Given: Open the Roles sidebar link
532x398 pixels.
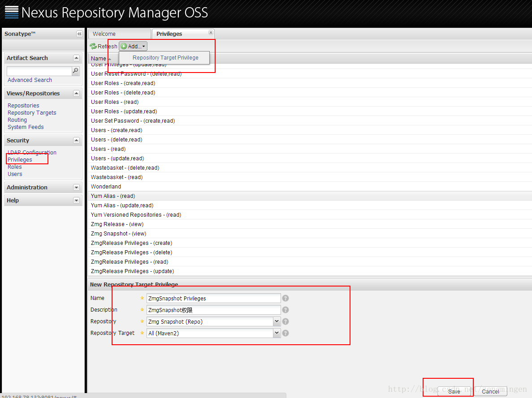Looking at the screenshot, I should click(x=15, y=167).
